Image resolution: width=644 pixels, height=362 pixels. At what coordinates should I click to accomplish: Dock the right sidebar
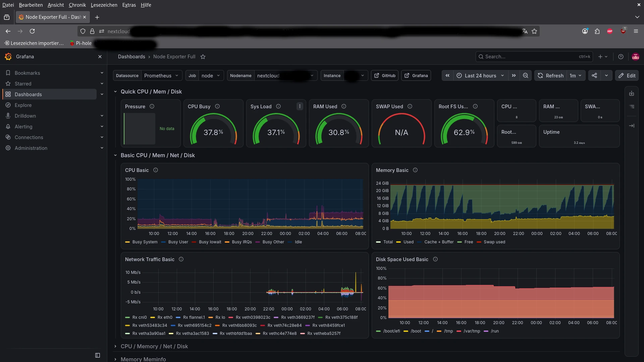tap(632, 126)
